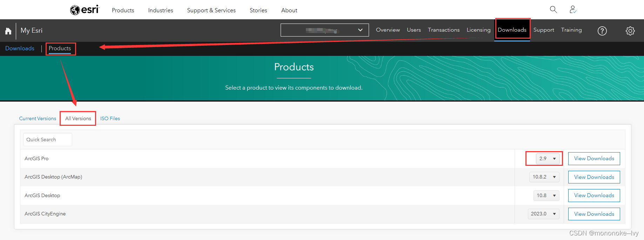644x240 pixels.
Task: Open Products top menu
Action: pos(123,11)
